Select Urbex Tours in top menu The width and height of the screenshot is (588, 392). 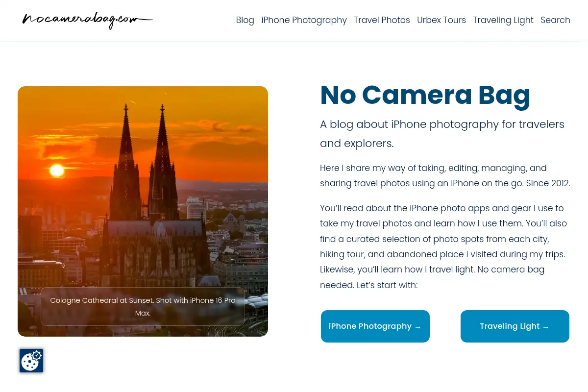[x=441, y=20]
